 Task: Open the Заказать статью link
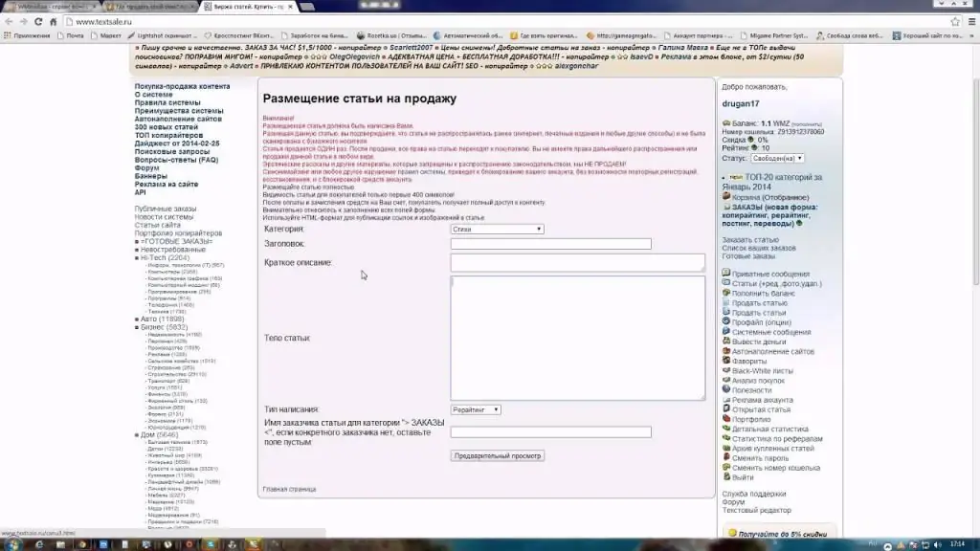[x=750, y=240]
